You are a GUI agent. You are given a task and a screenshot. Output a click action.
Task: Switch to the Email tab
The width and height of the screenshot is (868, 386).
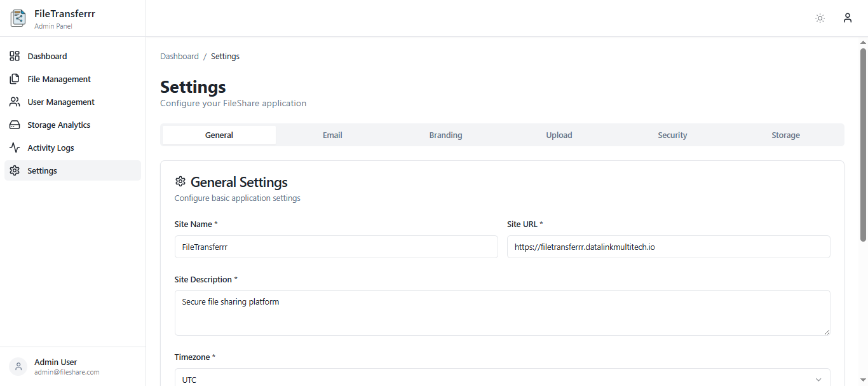point(332,135)
